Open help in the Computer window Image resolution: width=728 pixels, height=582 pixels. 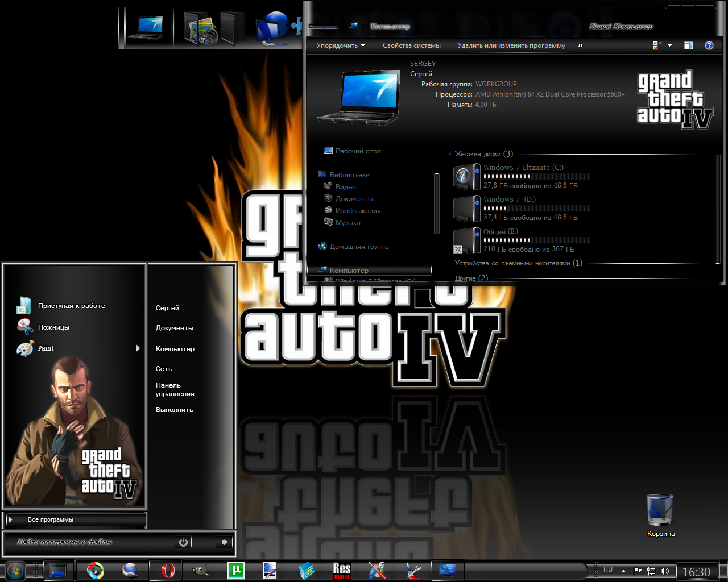[x=709, y=45]
